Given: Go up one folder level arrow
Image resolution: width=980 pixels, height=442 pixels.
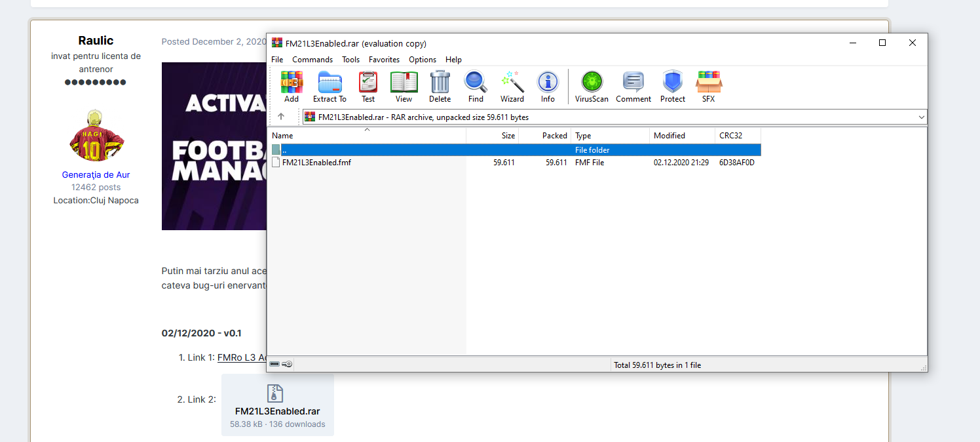Looking at the screenshot, I should click(281, 117).
